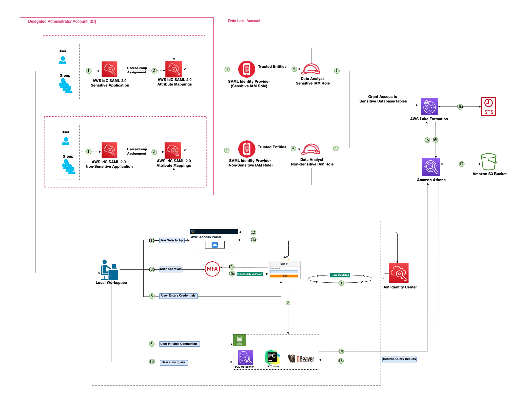Click the User Initiates Connection label

180,344
